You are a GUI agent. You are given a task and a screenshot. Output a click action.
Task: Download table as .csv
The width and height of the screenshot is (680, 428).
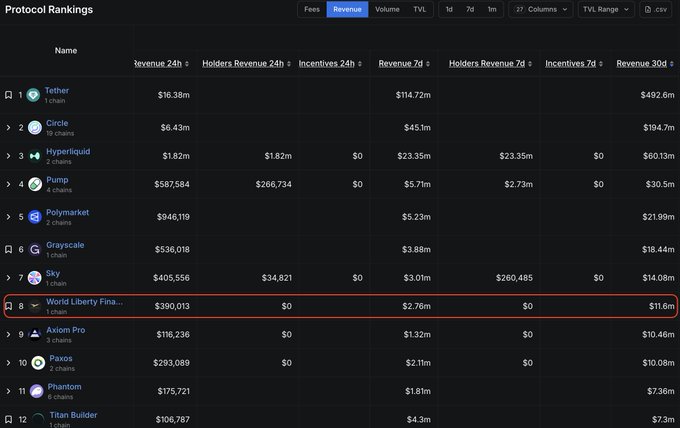656,9
